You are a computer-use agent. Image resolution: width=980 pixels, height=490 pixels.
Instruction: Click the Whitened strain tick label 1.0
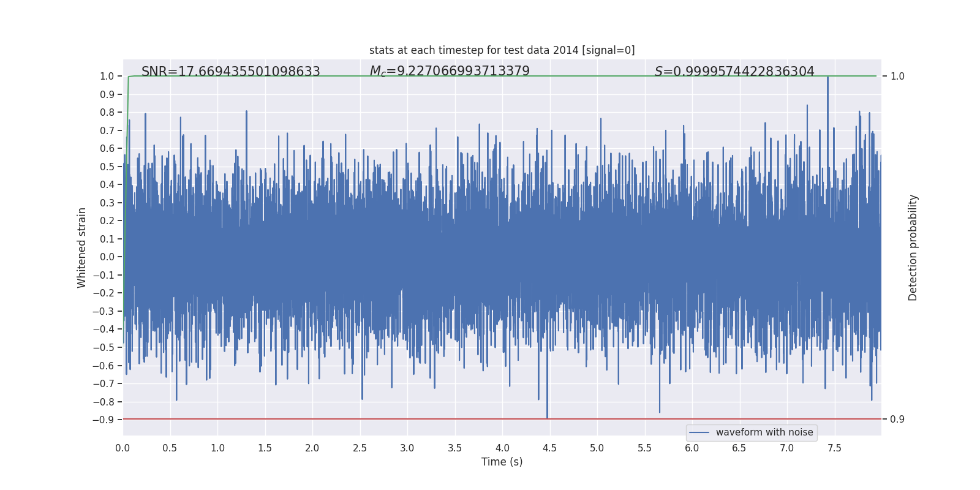pyautogui.click(x=107, y=77)
